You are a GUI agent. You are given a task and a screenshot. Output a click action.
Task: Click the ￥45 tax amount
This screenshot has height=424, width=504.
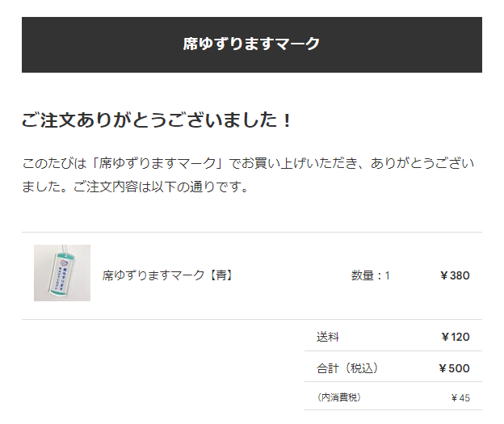tap(460, 398)
